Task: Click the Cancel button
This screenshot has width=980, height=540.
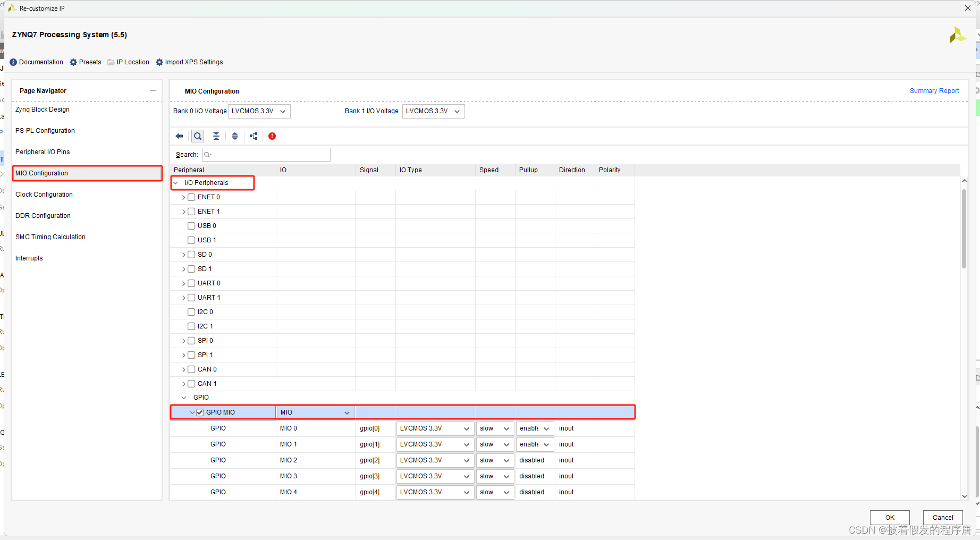Action: pos(943,517)
